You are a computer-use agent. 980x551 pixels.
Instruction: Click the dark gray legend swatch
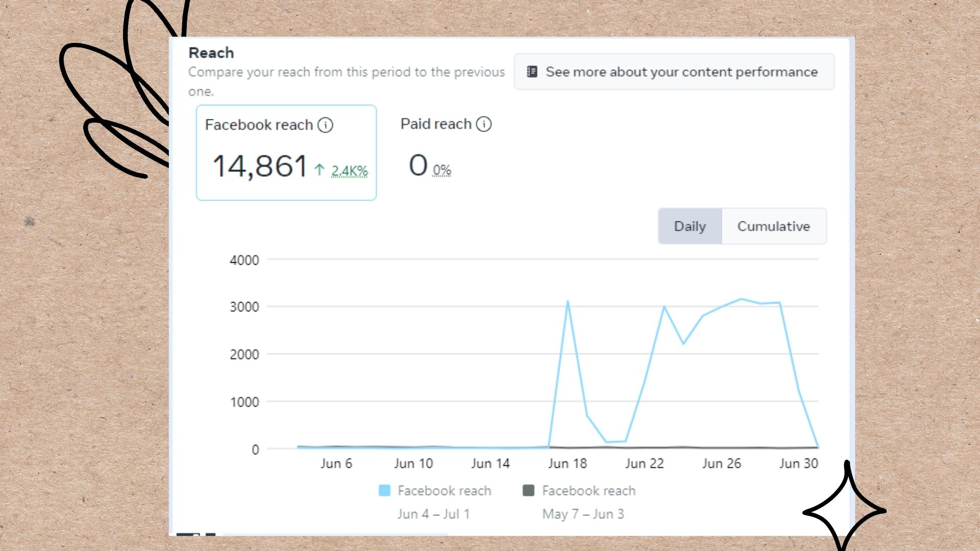pyautogui.click(x=529, y=491)
